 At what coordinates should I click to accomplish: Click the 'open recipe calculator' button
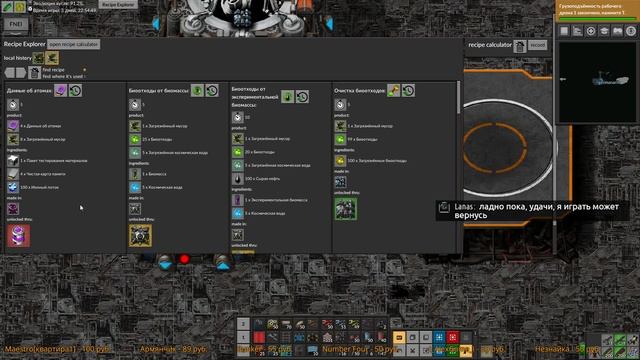[73, 44]
